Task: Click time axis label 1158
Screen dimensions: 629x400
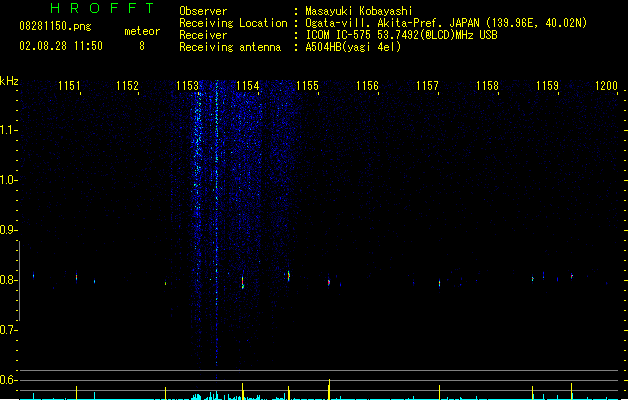Action: tap(487, 86)
